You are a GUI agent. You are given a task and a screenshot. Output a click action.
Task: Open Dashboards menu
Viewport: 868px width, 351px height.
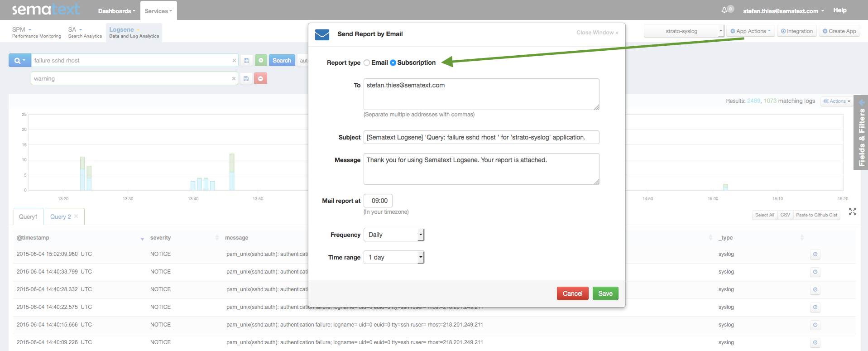click(x=117, y=11)
